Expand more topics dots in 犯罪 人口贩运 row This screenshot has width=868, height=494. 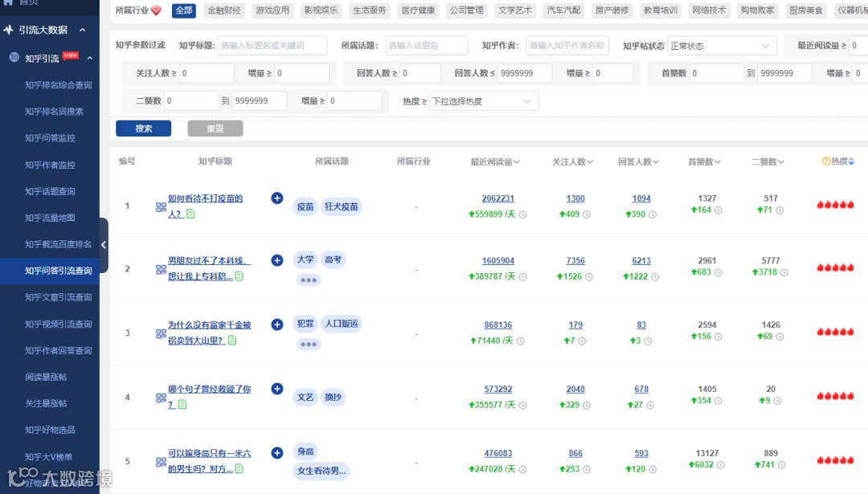[x=309, y=344]
